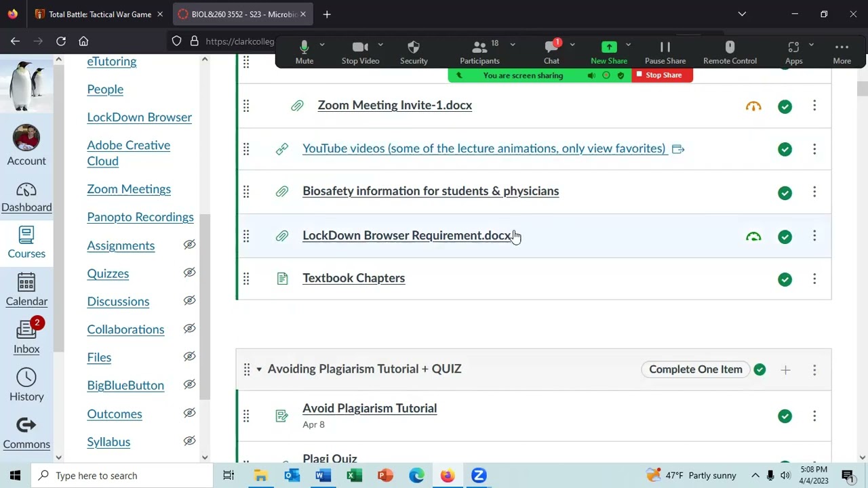Open Zoom Chat panel

pos(551,52)
